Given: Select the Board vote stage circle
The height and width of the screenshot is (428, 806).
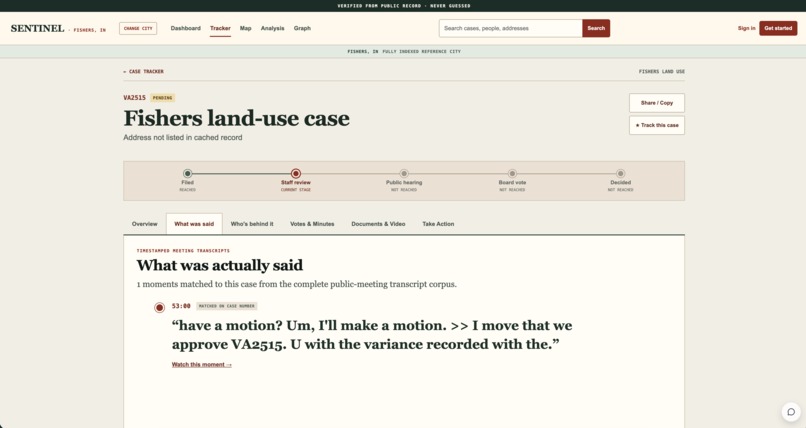Looking at the screenshot, I should 512,174.
